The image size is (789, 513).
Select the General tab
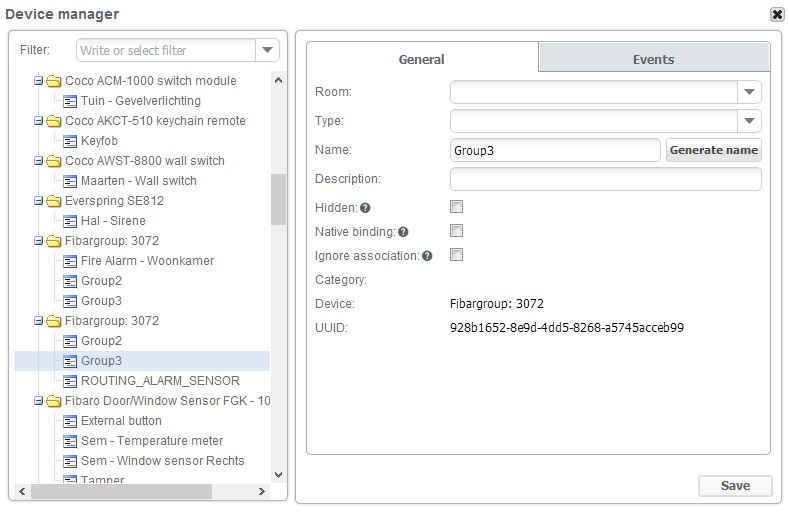pos(422,59)
